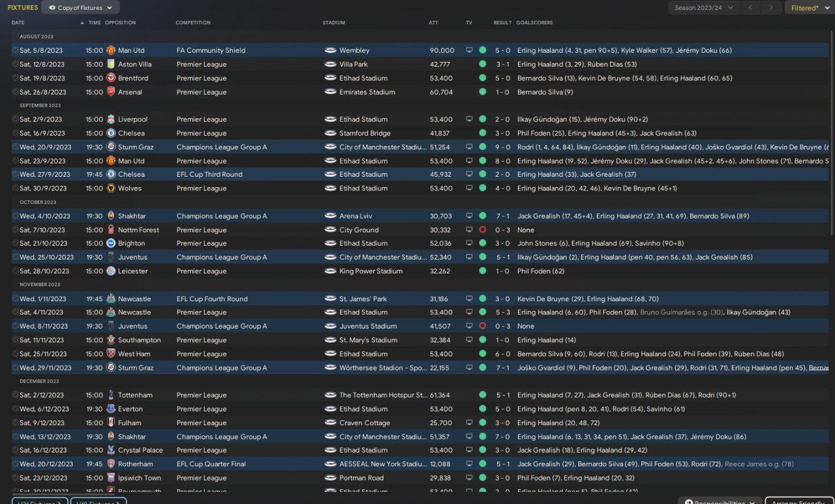Click the Tottenham club badge icon

[x=110, y=395]
